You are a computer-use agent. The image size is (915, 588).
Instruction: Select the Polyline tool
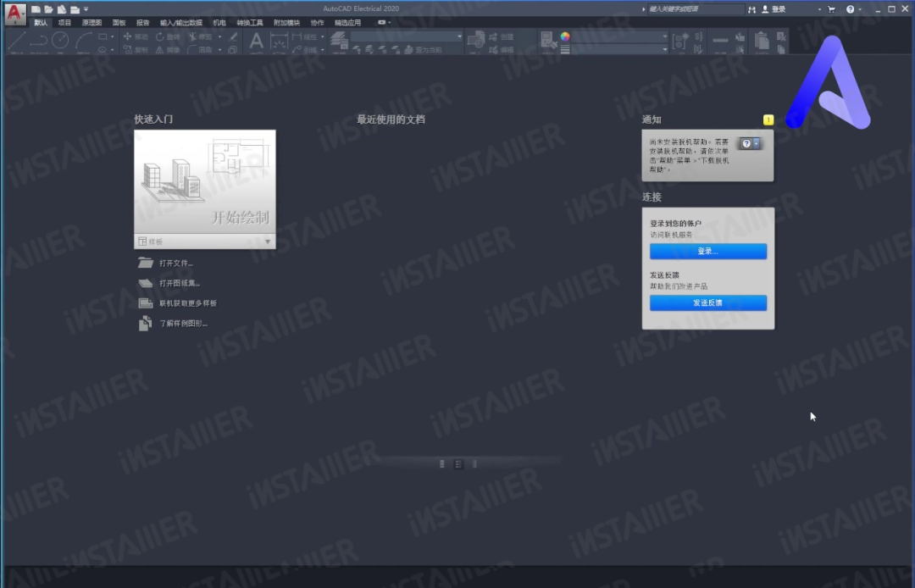(x=38, y=41)
